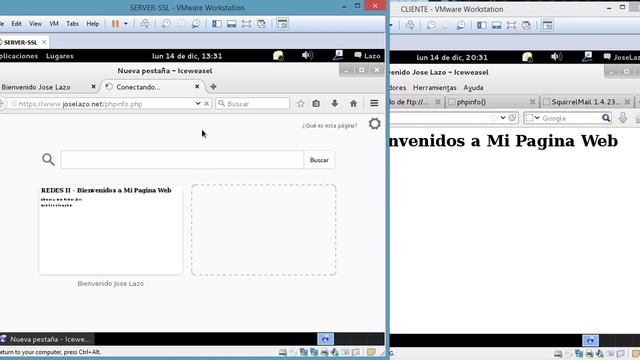This screenshot has height=360, width=640.
Task: Click the printer device icon in SERVER-SSL status bar
Action: coord(324,352)
